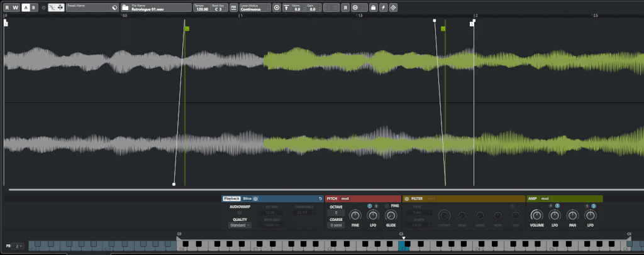Select the Retrologue 01.wav file name field
Screen dimensions: 644x255
(161, 8)
